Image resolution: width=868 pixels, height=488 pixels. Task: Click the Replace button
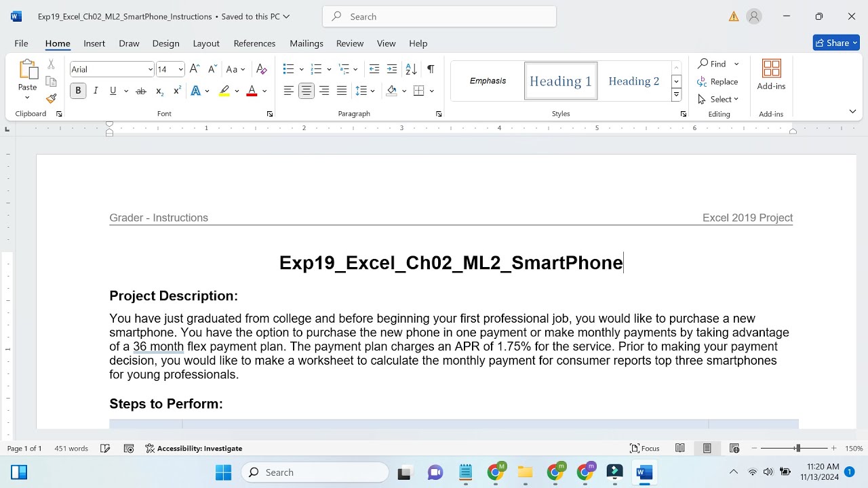[717, 81]
